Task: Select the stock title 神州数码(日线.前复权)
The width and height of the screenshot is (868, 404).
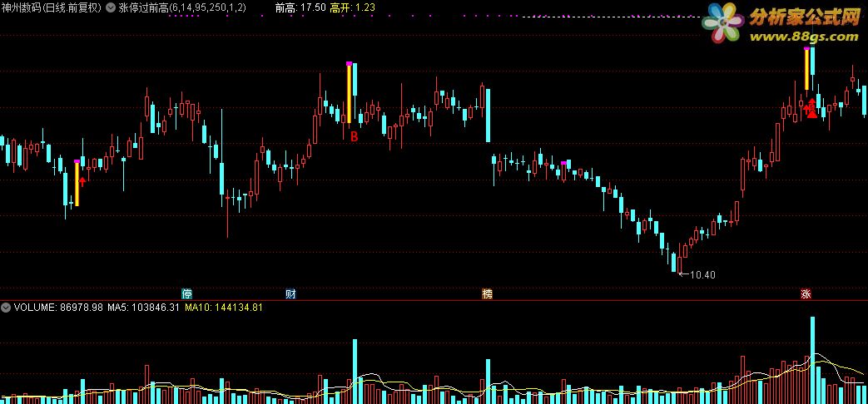Action: 52,8
